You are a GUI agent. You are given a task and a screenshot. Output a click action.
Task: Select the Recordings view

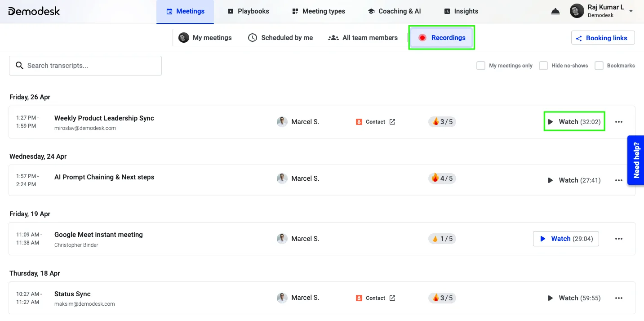(x=442, y=38)
